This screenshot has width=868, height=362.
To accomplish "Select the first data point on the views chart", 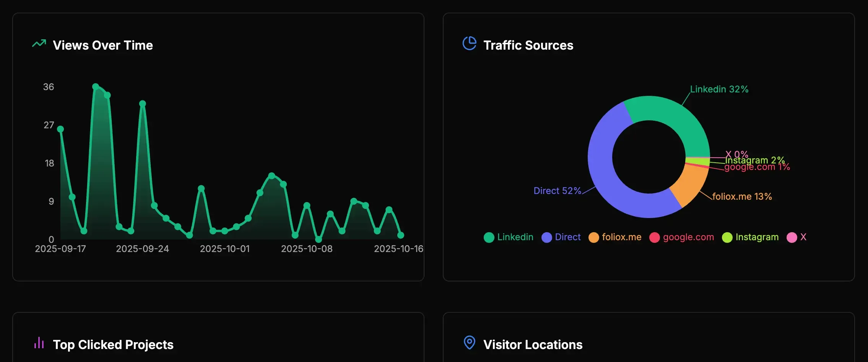I will (60, 129).
